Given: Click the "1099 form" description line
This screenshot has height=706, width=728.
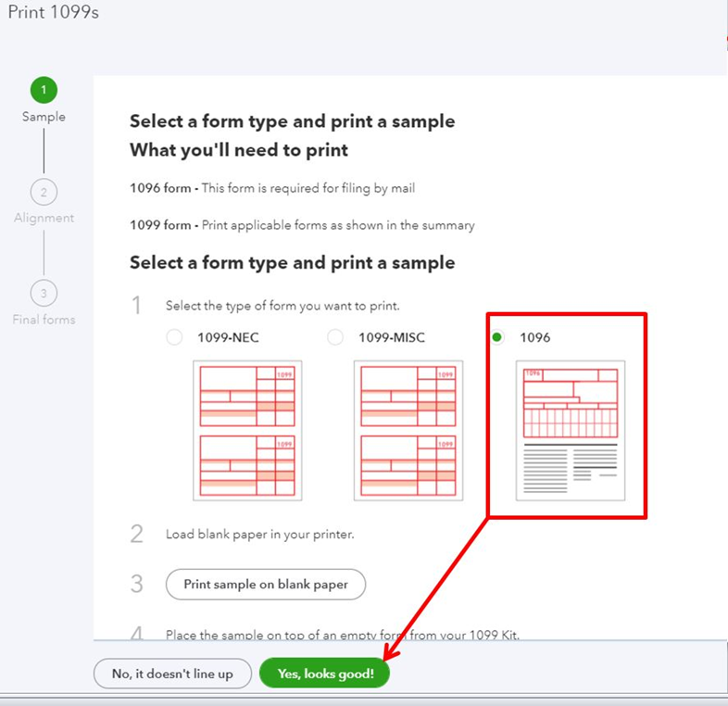Looking at the screenshot, I should (302, 225).
